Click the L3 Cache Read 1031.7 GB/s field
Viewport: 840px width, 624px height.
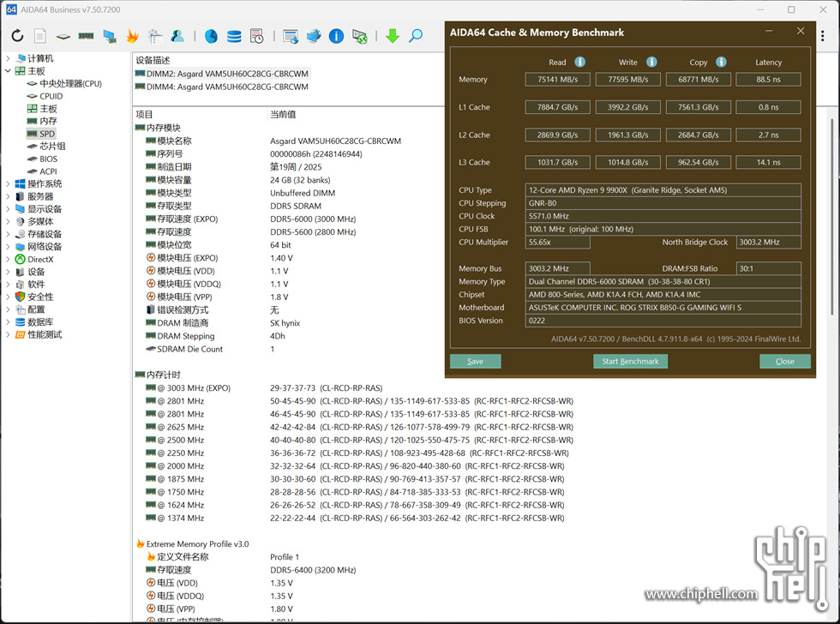(558, 162)
